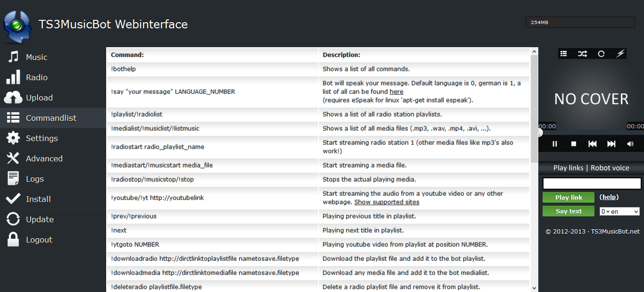This screenshot has width=644, height=292.
Task: Click the Music note icon
Action: point(13,57)
